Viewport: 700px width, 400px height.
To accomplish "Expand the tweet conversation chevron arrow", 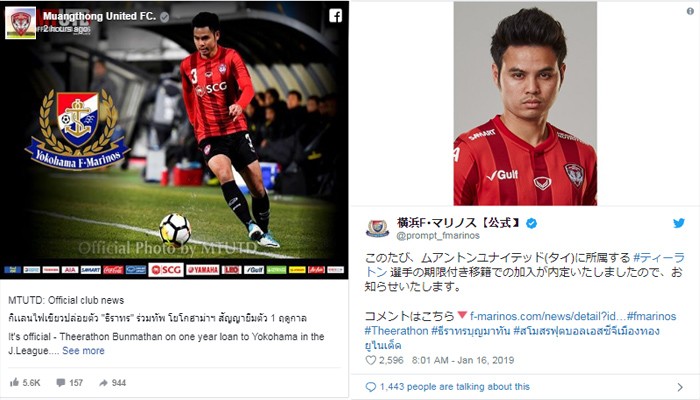I will pos(680,387).
